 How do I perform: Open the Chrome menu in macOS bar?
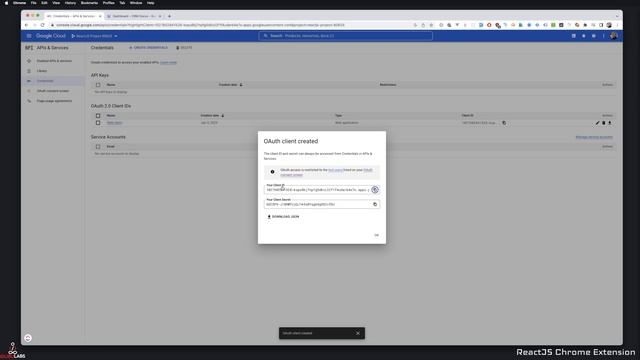click(x=19, y=3)
